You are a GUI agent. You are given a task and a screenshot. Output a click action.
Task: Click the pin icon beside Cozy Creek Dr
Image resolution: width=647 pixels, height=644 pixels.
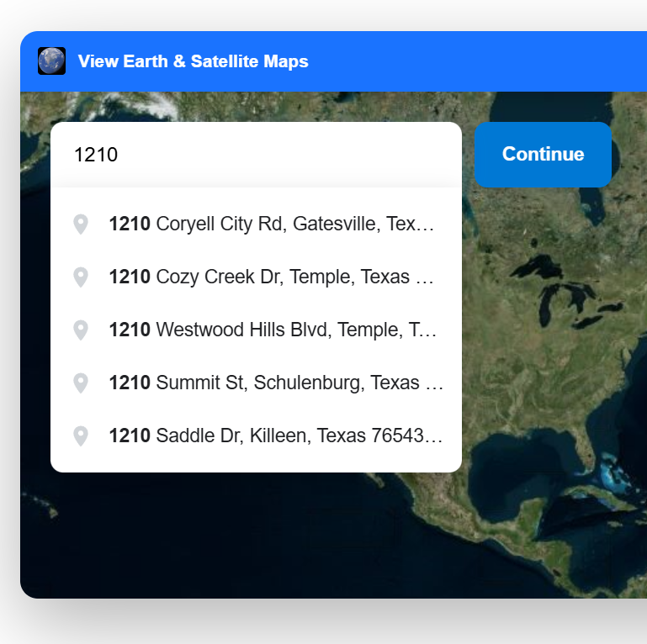(81, 277)
